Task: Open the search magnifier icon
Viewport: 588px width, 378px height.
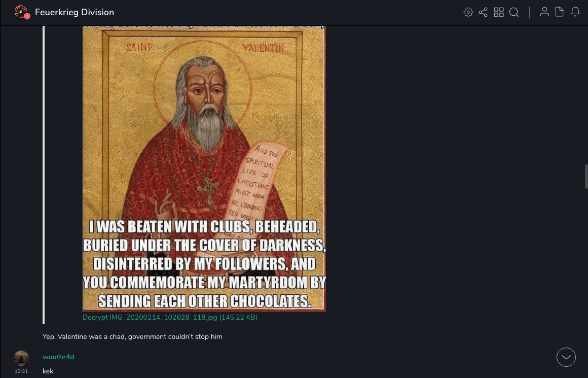Action: tap(514, 12)
